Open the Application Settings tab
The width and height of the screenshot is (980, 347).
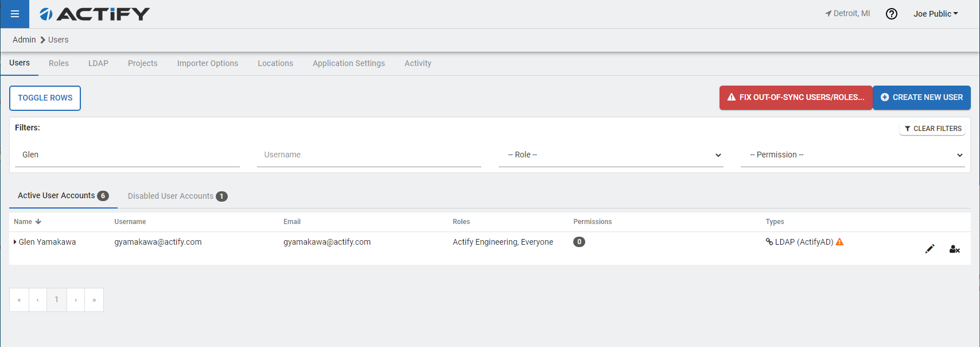pyautogui.click(x=349, y=63)
